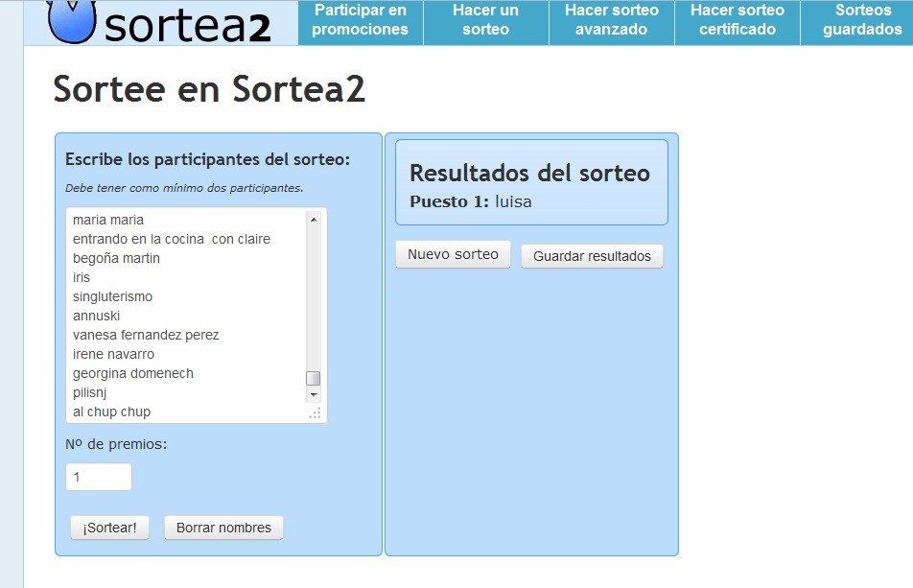The image size is (913, 588).
Task: Click the textarea resize handle corner
Action: [315, 412]
